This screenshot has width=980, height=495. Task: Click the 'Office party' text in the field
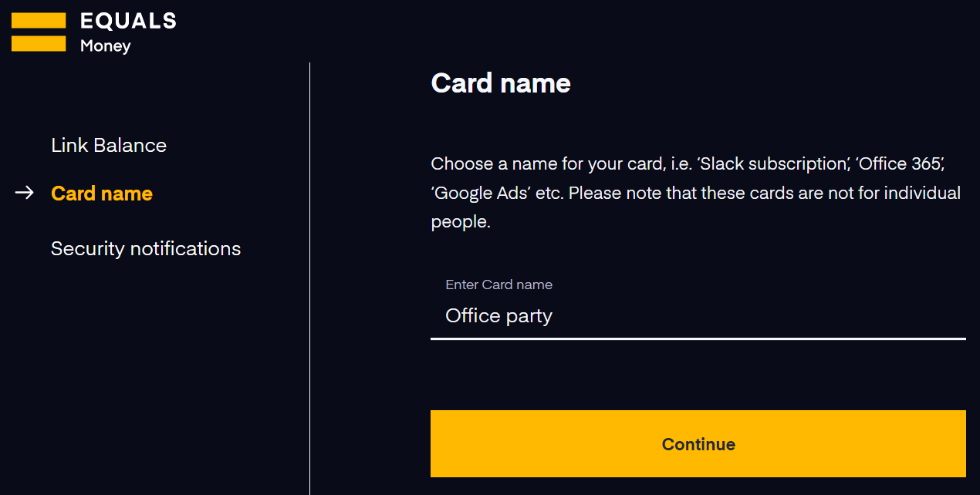(498, 316)
